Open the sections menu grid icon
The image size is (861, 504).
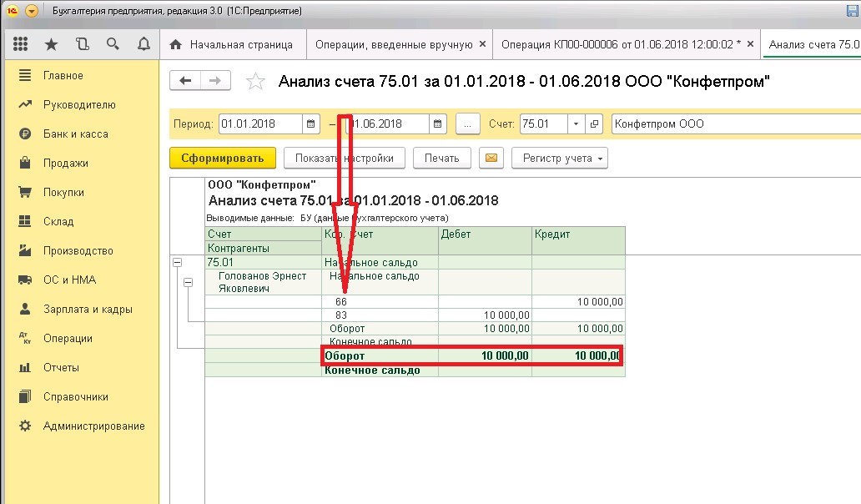(20, 44)
